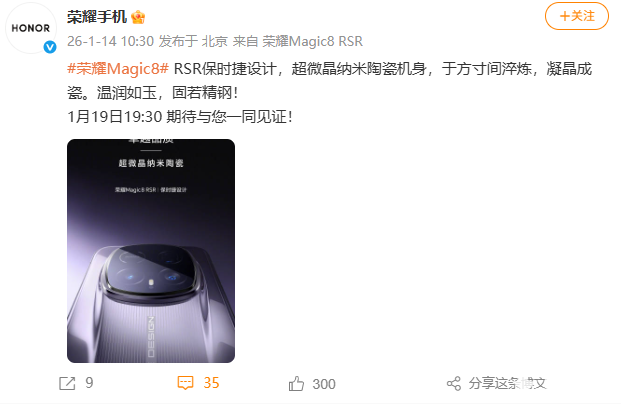Click the comment count 35

pos(211,383)
